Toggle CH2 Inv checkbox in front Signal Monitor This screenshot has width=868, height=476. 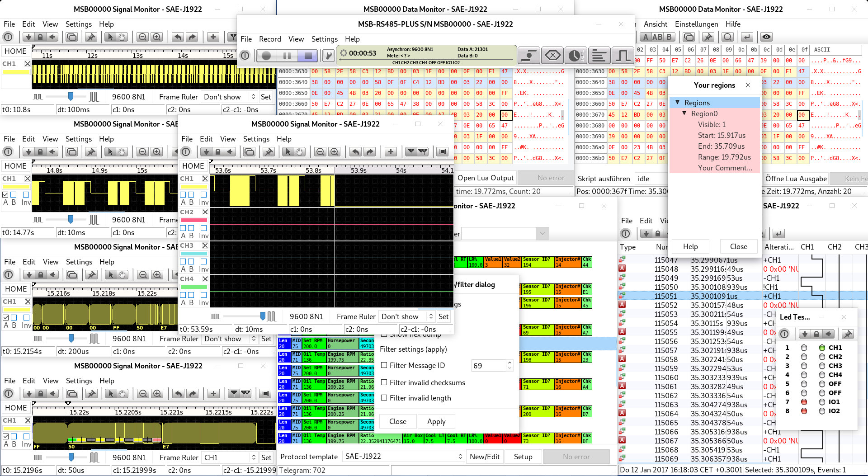(x=203, y=228)
